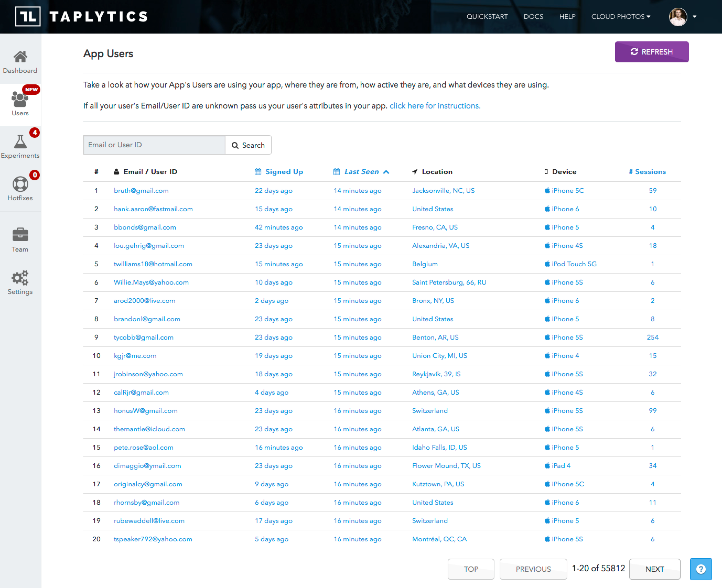This screenshot has height=588, width=722.
Task: Toggle Last Seen sort order arrow
Action: coord(386,172)
